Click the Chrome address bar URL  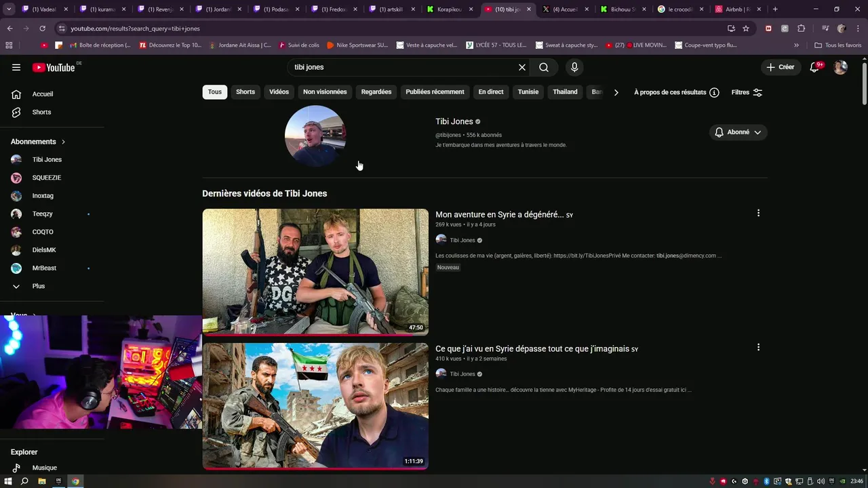tap(136, 28)
